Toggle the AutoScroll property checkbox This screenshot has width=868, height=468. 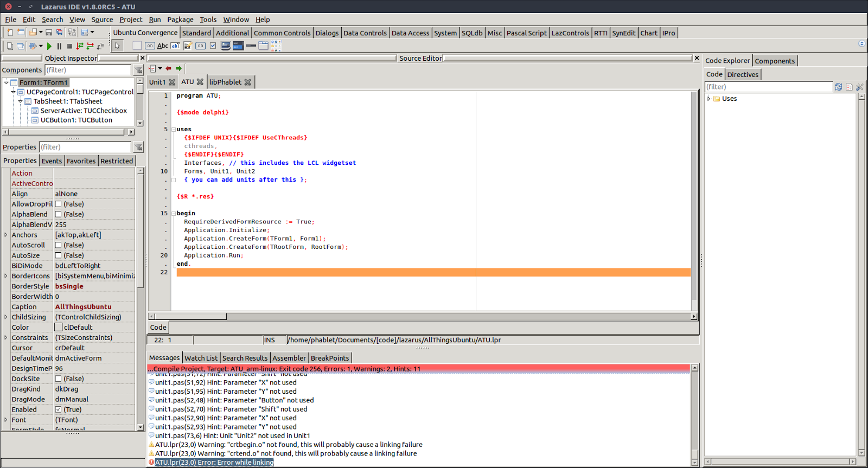pyautogui.click(x=58, y=246)
